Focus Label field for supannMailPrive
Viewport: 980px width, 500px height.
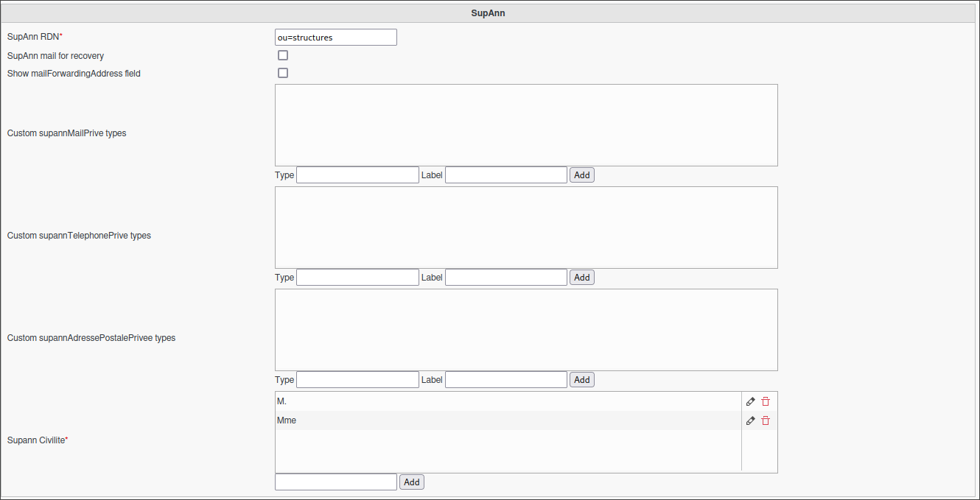click(506, 175)
